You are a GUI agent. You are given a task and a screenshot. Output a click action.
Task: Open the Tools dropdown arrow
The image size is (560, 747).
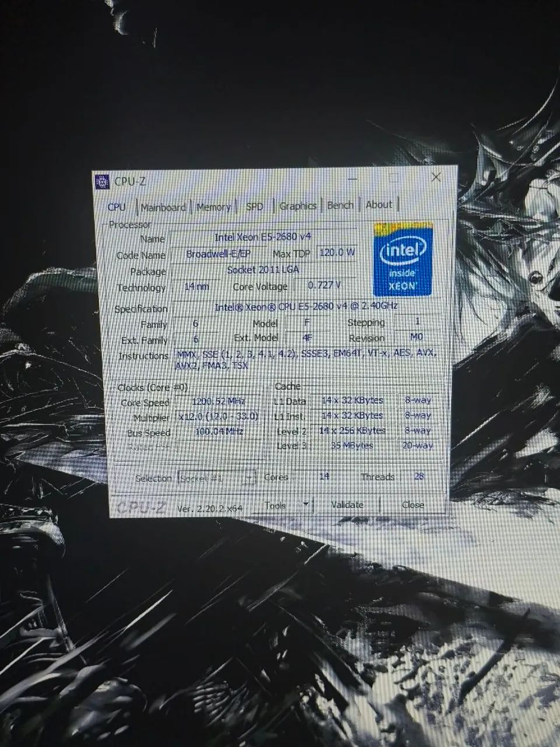[305, 505]
